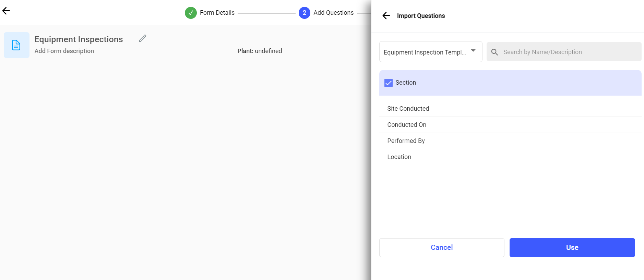Click the Add Form description text
644x280 pixels.
(64, 51)
